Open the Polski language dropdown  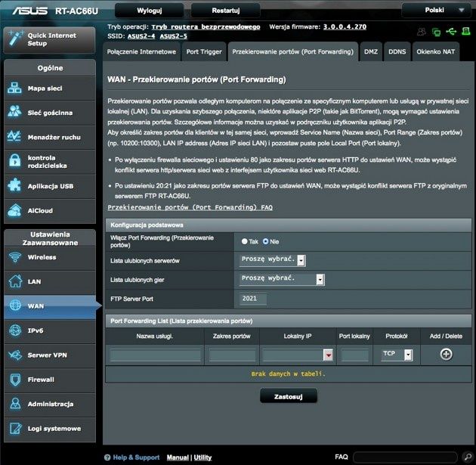click(436, 11)
